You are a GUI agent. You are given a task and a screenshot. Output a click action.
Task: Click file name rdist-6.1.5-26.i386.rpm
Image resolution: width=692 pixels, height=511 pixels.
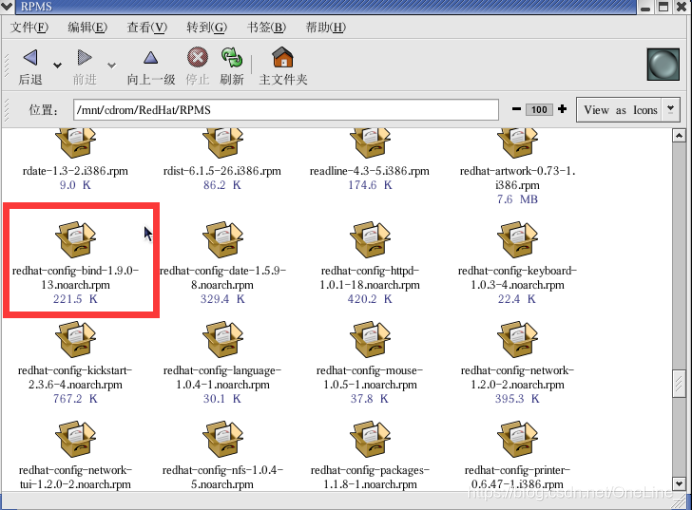coord(222,171)
